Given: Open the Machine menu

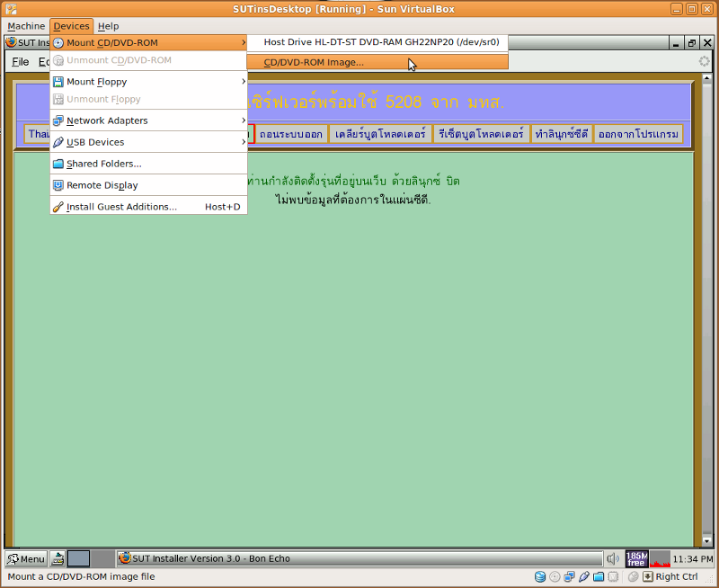Looking at the screenshot, I should click(x=26, y=26).
